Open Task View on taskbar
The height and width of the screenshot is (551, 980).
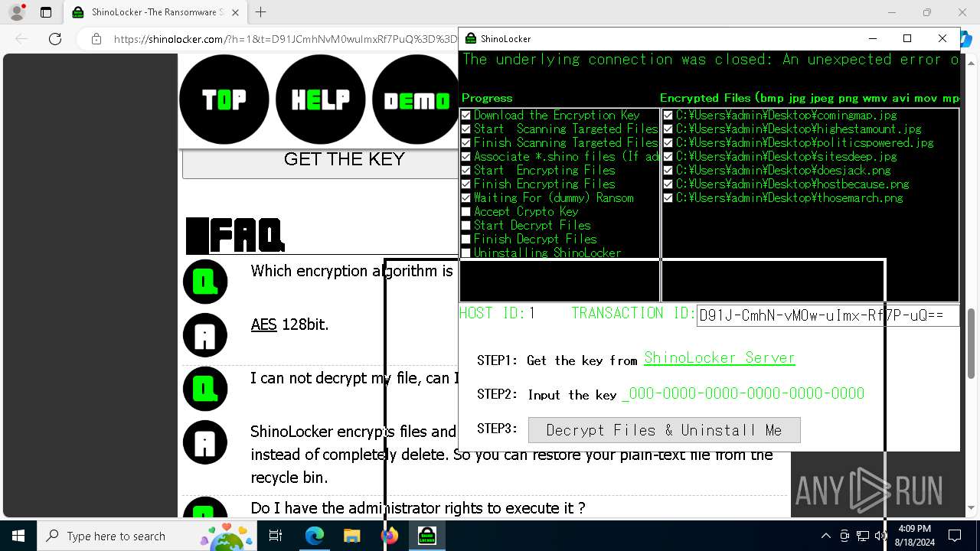(x=276, y=536)
